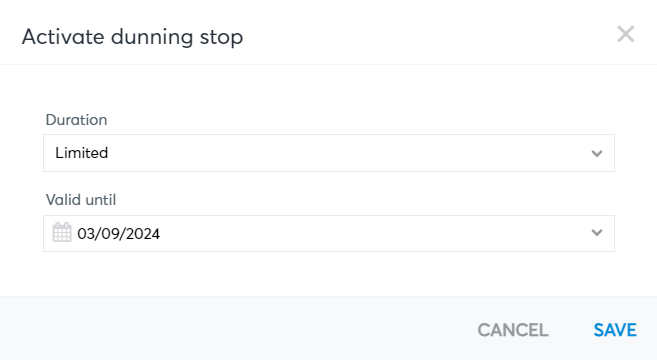Click the Save button
657x360 pixels.
coord(615,330)
